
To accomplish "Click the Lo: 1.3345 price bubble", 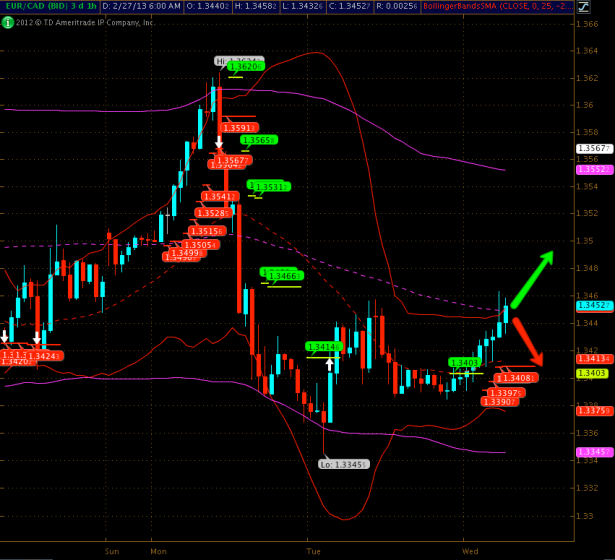I will pos(344,464).
